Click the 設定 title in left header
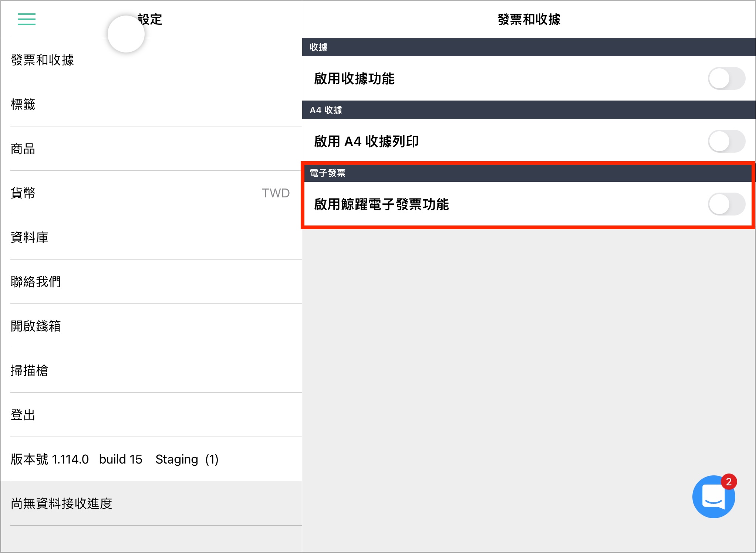Screen dimensions: 756x553 tap(150, 19)
